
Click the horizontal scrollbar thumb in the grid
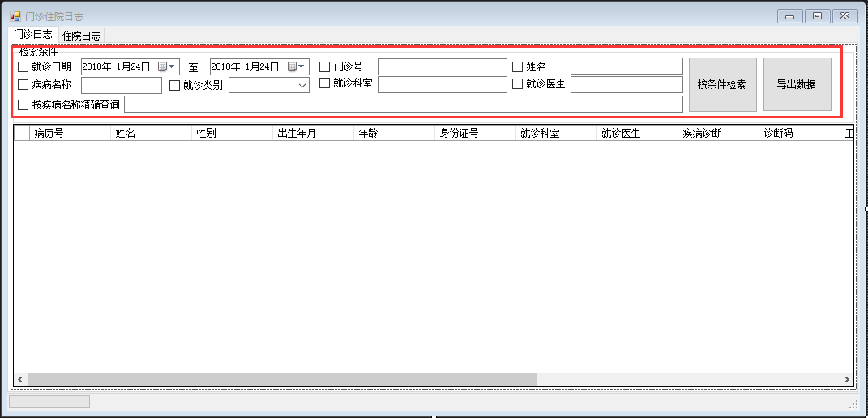tap(282, 379)
